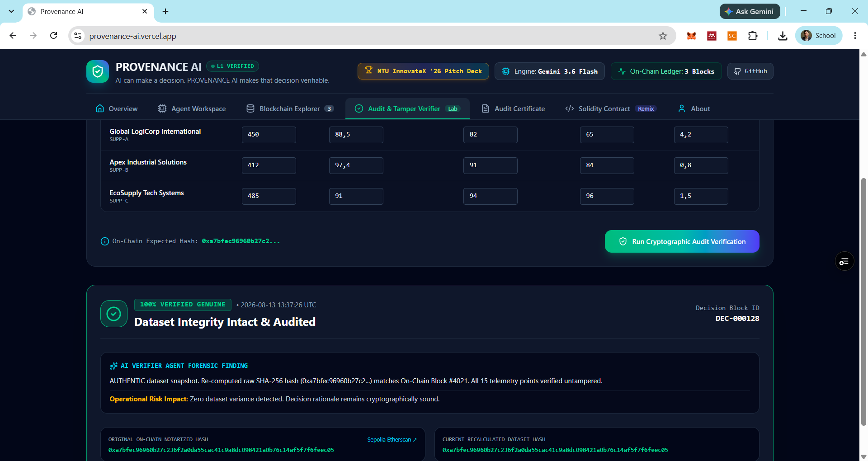Click the scrollbar up arrow

tap(863, 54)
